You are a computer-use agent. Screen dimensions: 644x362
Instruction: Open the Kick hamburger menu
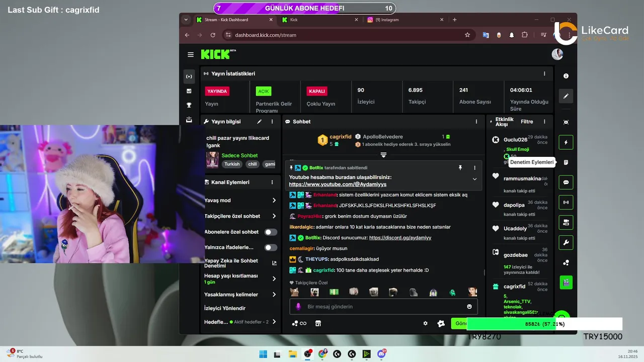click(191, 54)
